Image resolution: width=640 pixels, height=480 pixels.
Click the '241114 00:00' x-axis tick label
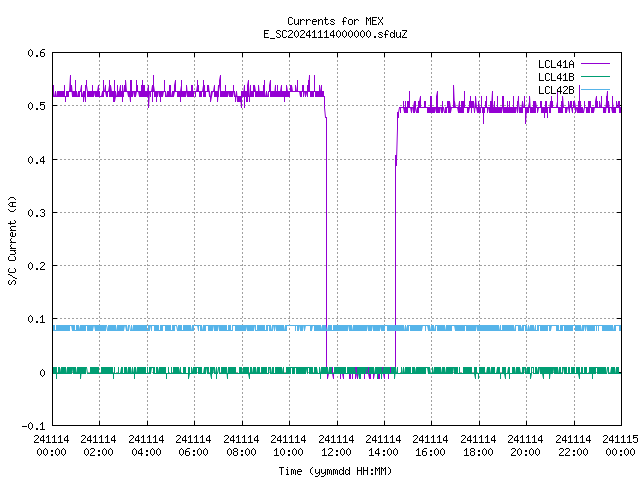point(51,446)
